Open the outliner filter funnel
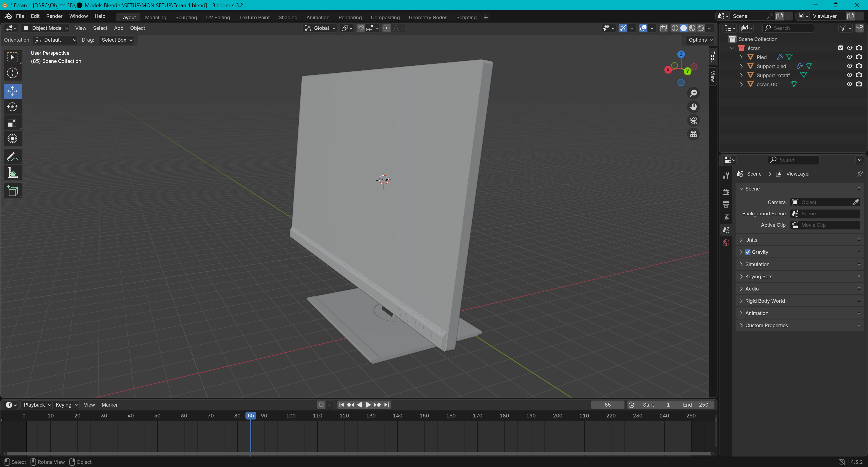868x467 pixels. point(845,28)
